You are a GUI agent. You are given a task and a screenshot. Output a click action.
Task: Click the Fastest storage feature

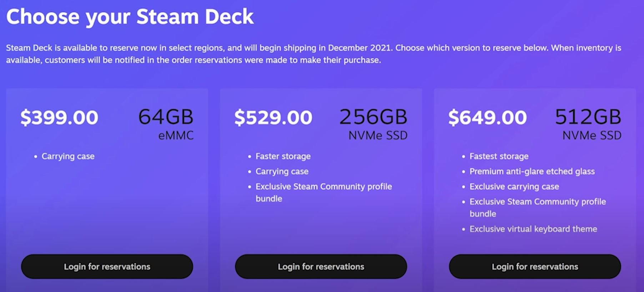click(x=499, y=156)
